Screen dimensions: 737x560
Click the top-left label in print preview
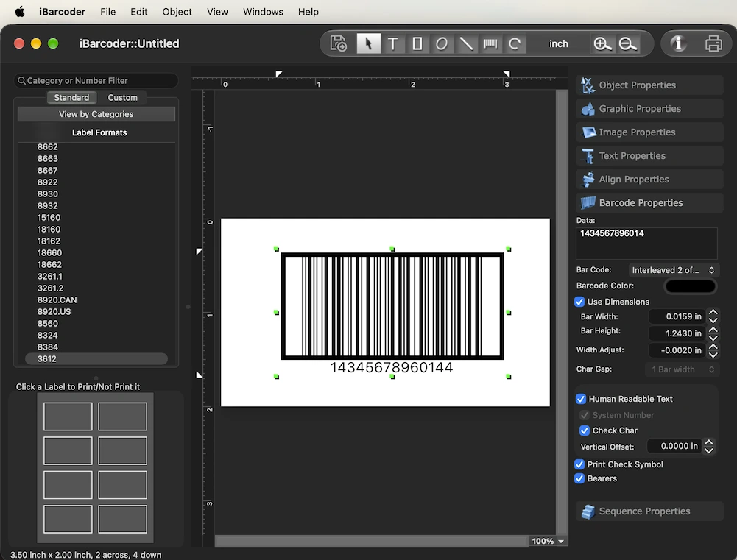click(68, 417)
